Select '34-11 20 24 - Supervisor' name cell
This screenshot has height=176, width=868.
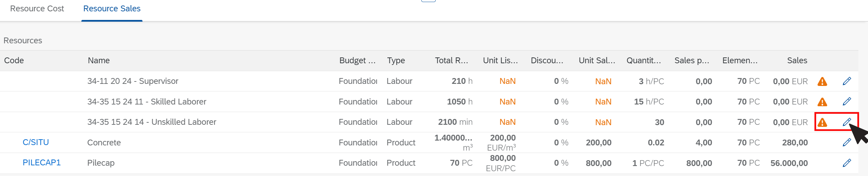[x=133, y=81]
